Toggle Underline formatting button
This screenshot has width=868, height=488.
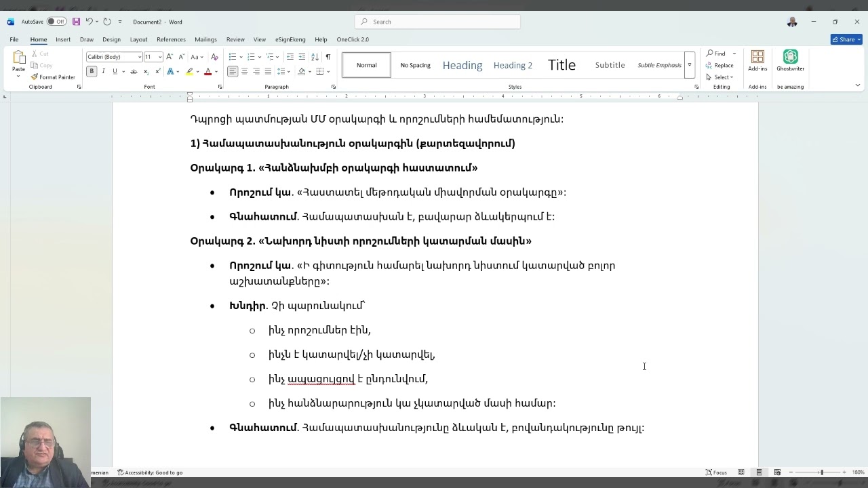[115, 71]
